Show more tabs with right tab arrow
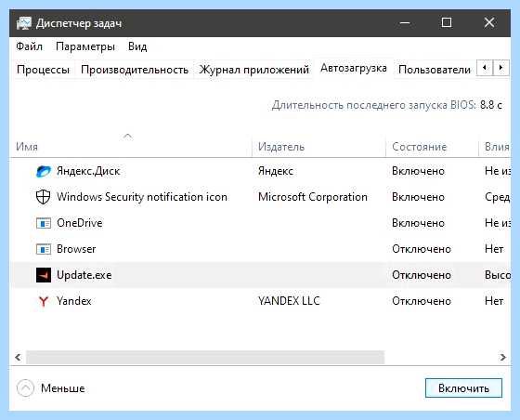This screenshot has height=420, width=520. coord(501,68)
